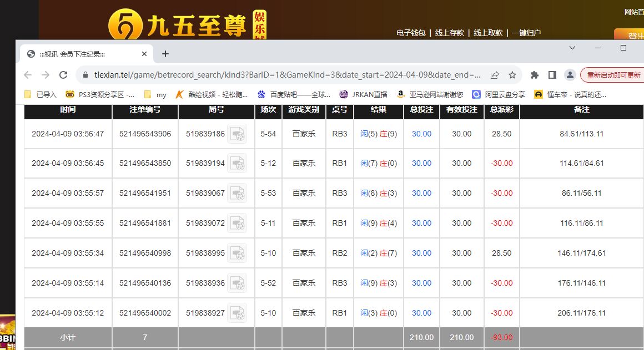Click order number 521496543906
The image size is (644, 350).
(x=145, y=134)
